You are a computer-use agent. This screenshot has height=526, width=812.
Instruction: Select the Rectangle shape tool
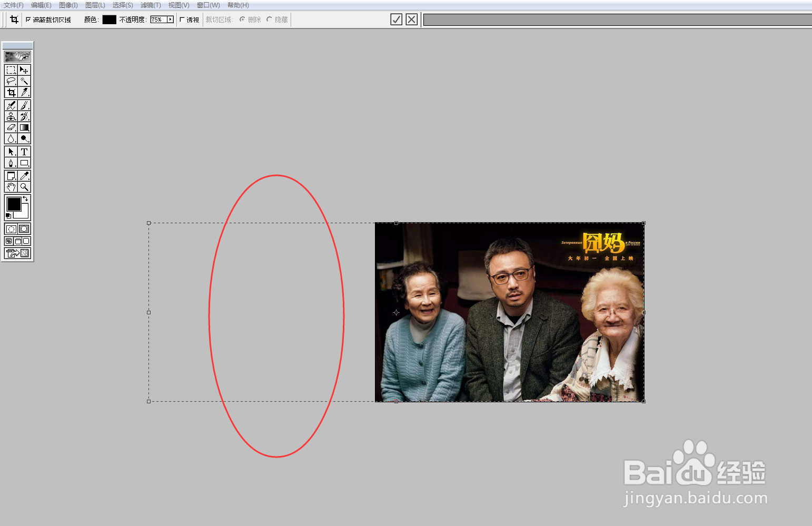(24, 163)
